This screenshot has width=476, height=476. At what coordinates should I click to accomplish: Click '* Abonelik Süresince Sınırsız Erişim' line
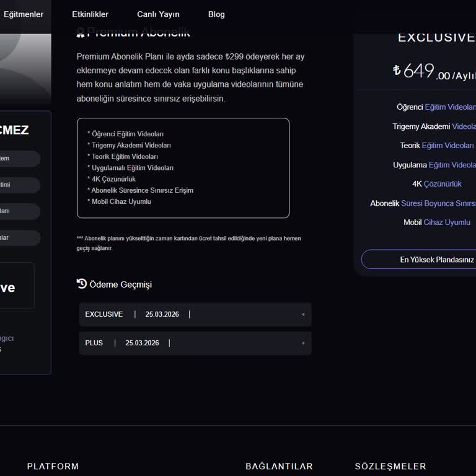(140, 190)
